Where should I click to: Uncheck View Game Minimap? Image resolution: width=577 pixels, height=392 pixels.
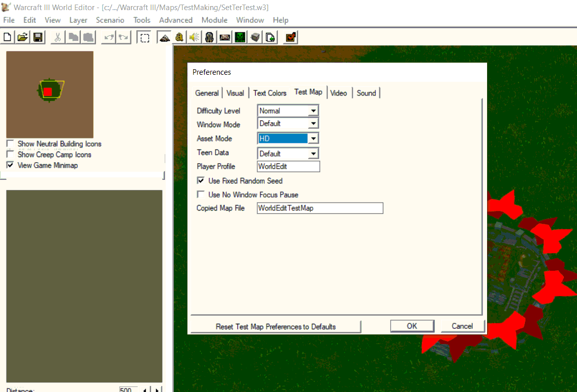coord(10,165)
